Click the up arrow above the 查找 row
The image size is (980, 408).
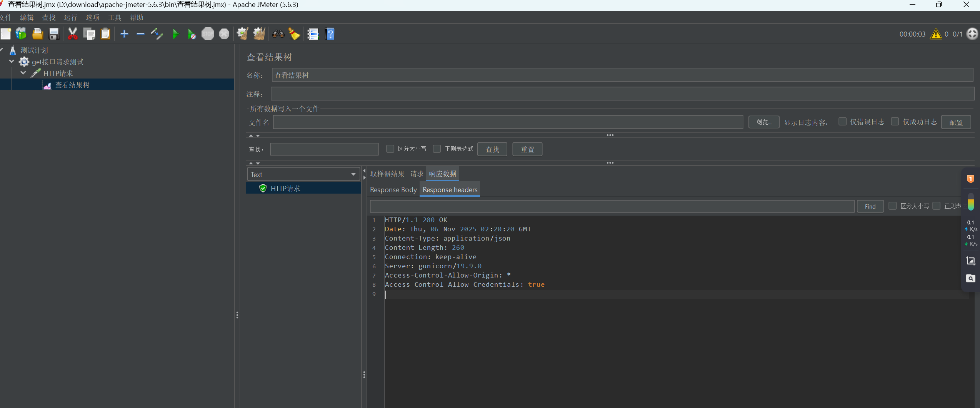pyautogui.click(x=251, y=135)
